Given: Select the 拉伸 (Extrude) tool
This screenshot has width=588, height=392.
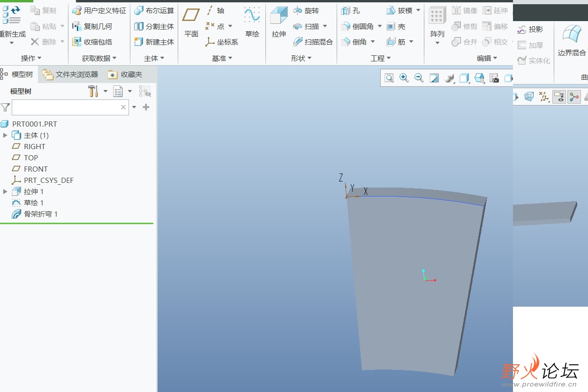Looking at the screenshot, I should [279, 22].
